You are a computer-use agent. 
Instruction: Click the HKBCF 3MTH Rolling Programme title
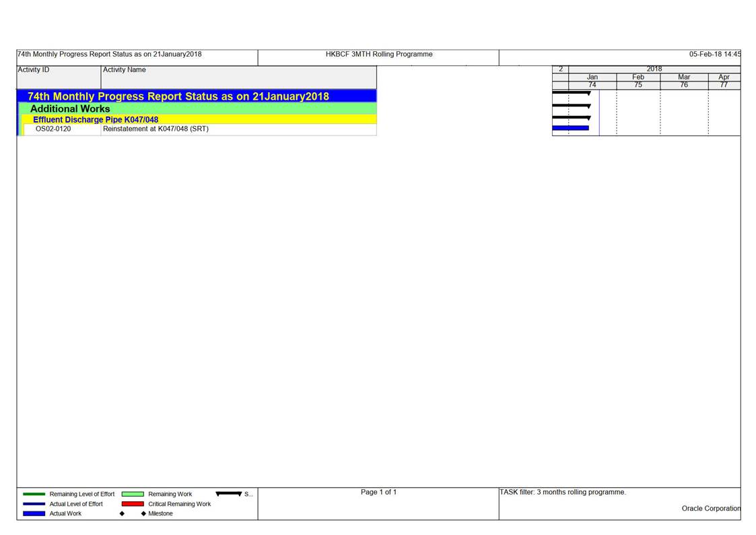(379, 54)
